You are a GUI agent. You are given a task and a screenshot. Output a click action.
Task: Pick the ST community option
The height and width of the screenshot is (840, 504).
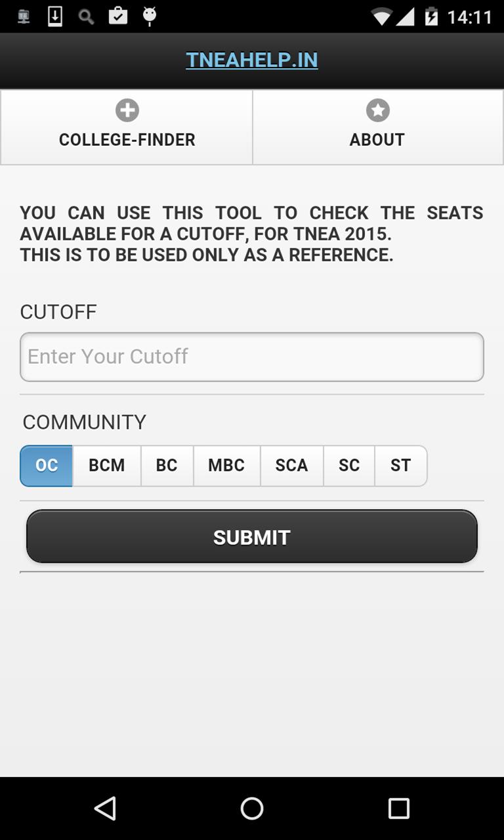point(400,466)
